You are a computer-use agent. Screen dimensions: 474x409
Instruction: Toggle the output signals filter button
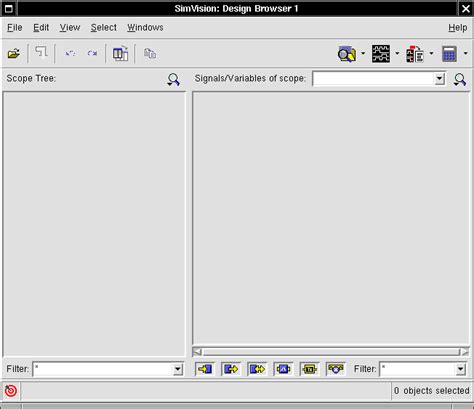tap(231, 369)
